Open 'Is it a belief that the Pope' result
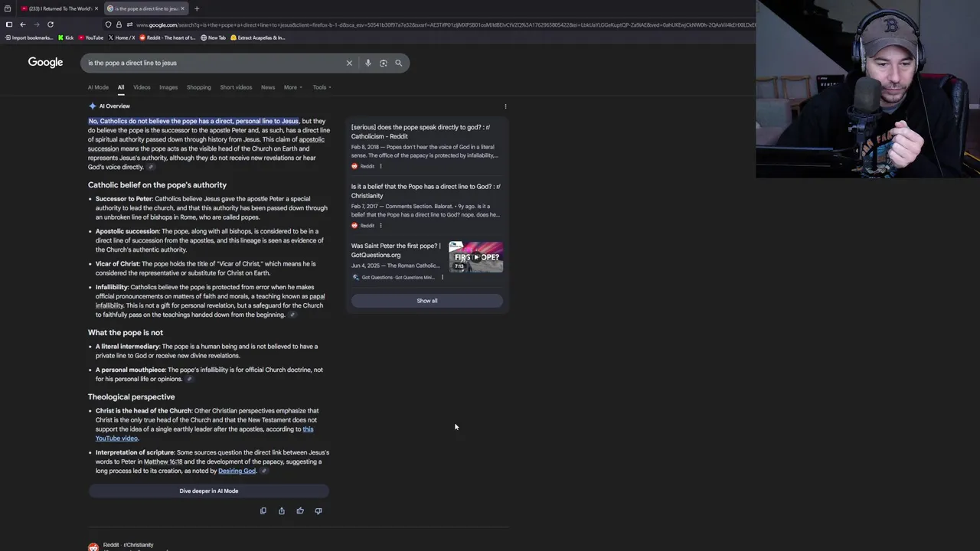980x551 pixels. pyautogui.click(x=426, y=191)
